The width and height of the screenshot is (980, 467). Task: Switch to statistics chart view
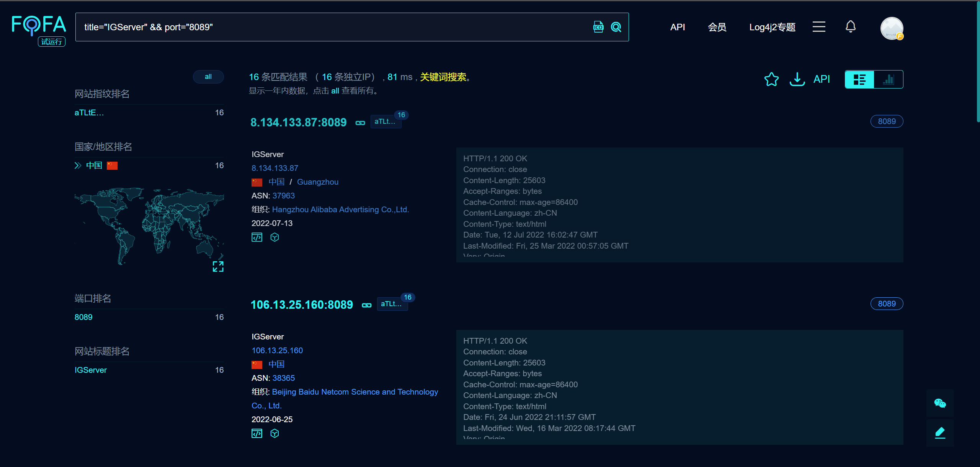[x=889, y=79]
